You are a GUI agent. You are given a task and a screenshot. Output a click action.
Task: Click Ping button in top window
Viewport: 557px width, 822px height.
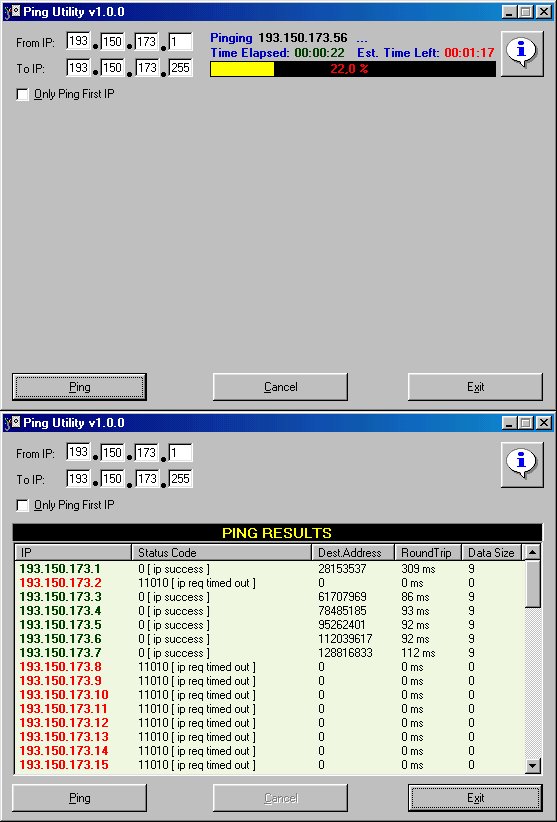(79, 387)
